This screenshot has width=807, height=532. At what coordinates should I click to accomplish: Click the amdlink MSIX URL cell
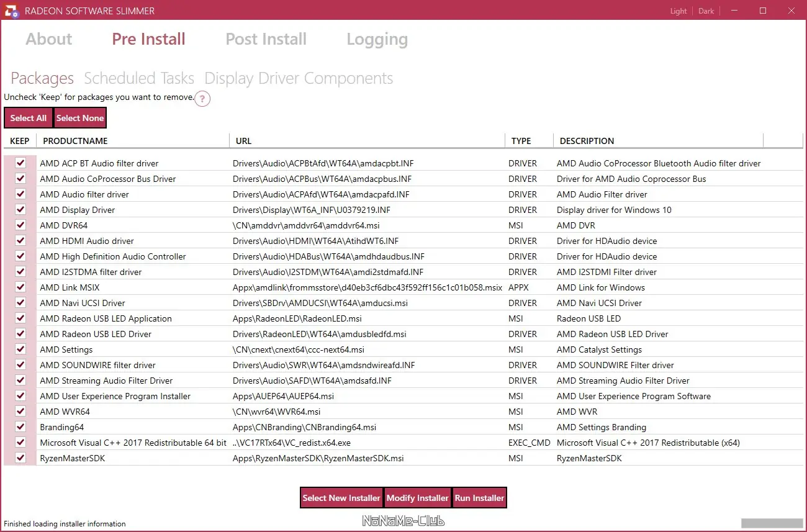[367, 287]
